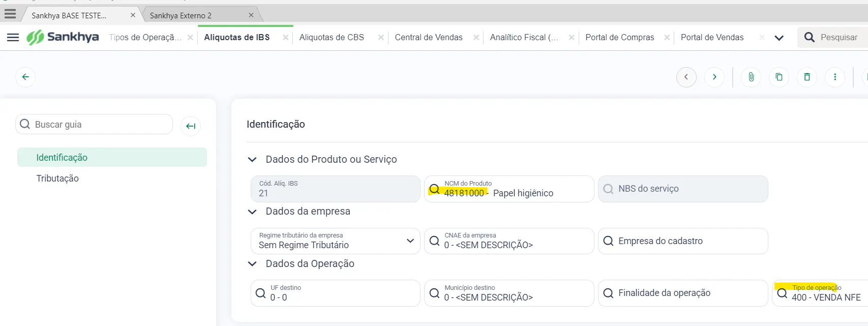Click the duplicate record icon

(779, 77)
